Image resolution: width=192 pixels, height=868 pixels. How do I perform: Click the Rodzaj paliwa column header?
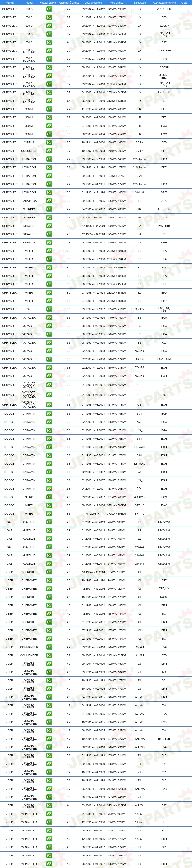pyautogui.click(x=48, y=3)
